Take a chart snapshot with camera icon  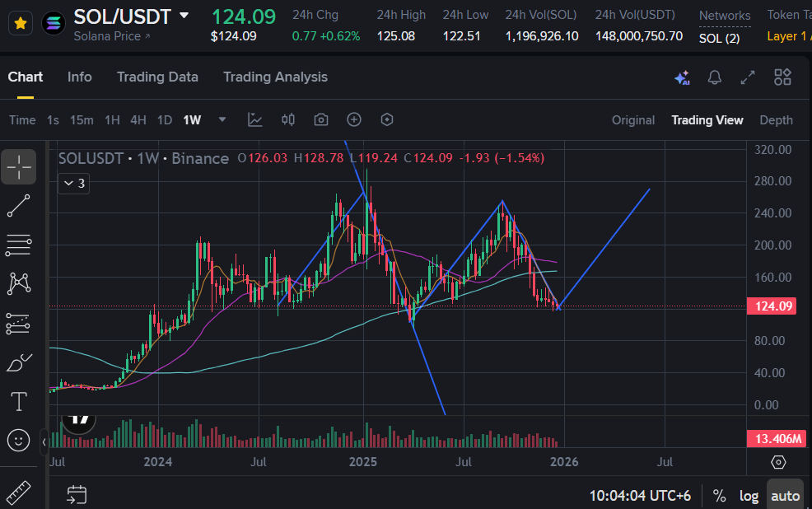321,119
